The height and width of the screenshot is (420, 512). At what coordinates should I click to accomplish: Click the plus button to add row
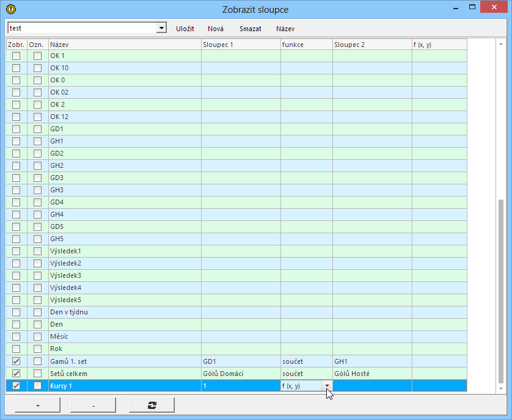[x=37, y=405]
